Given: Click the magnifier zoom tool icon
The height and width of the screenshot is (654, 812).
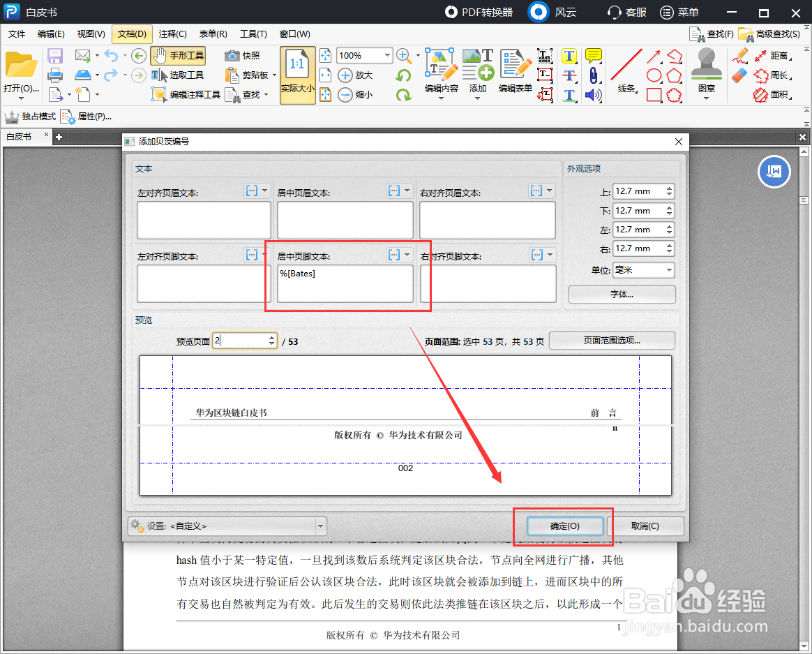Looking at the screenshot, I should click(405, 55).
